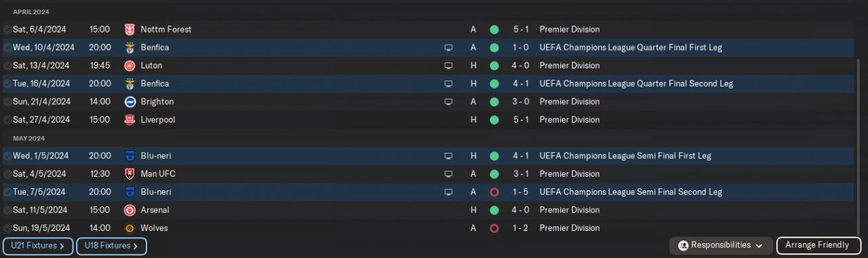Click the TV icon on Luton fixture
Screen dimensions: 868x258
click(x=448, y=66)
